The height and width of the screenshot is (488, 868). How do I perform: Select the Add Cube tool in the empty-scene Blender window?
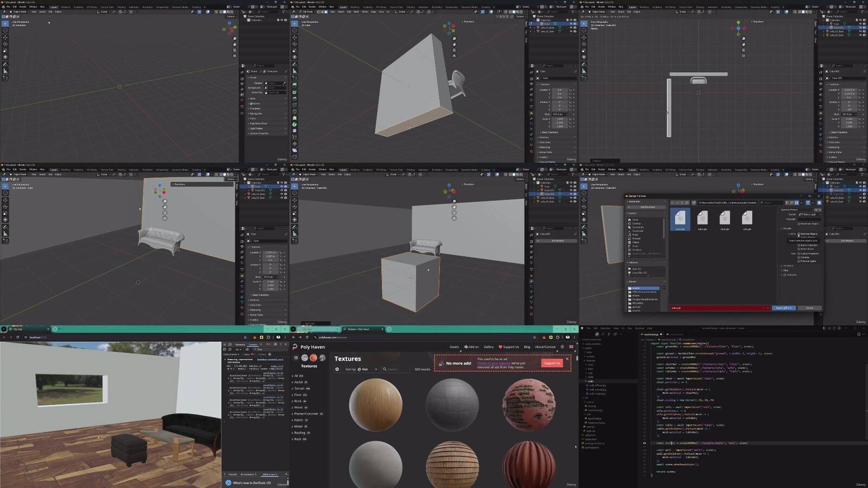point(5,78)
